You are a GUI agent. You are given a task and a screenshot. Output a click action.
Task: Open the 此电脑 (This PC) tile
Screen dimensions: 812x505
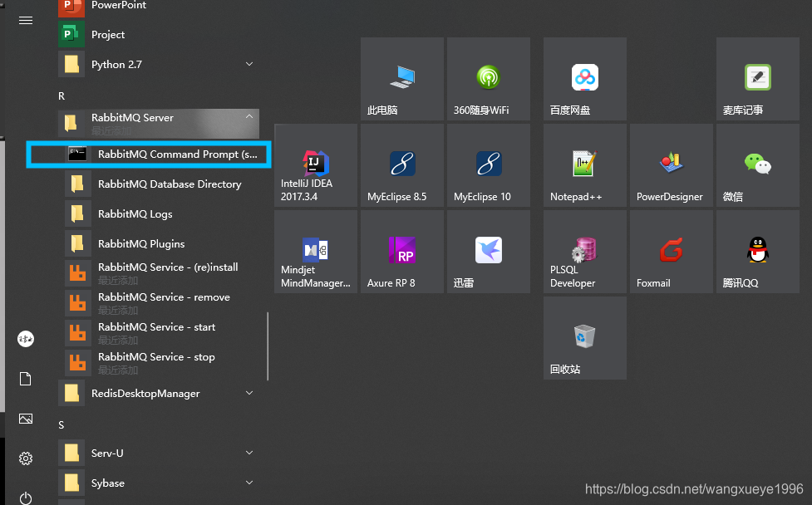point(402,79)
